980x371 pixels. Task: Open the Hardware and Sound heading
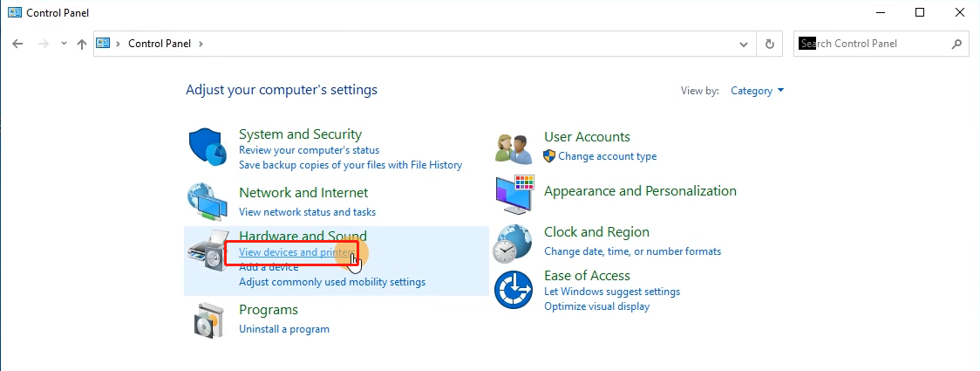tap(303, 236)
